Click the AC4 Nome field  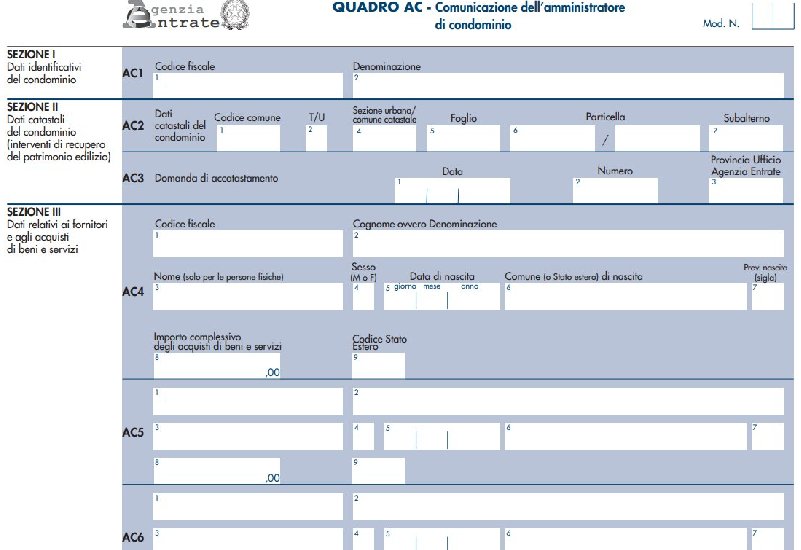click(x=247, y=296)
